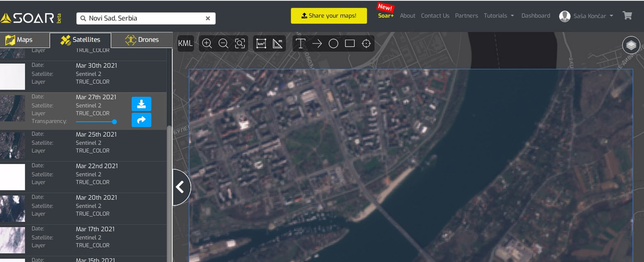Image resolution: width=644 pixels, height=262 pixels.
Task: Share the Mar 27th 2021 image
Action: pyautogui.click(x=141, y=120)
